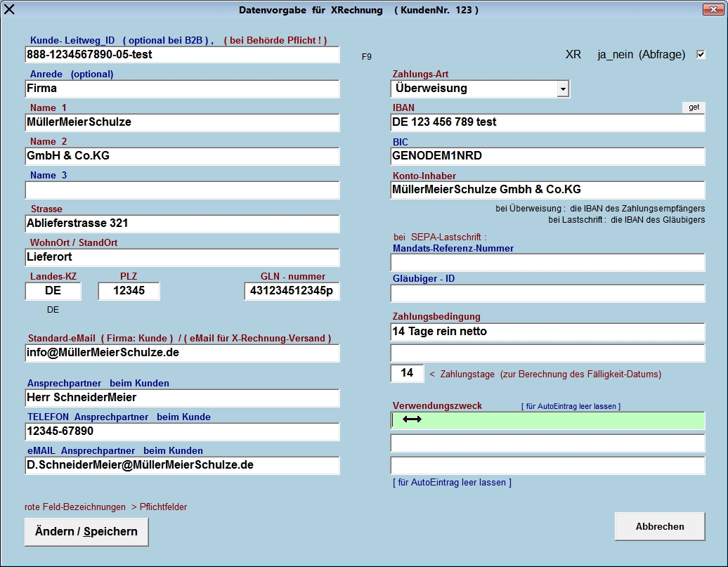
Task: Open the Zahlungs-Art dropdown arrow
Action: pos(562,89)
